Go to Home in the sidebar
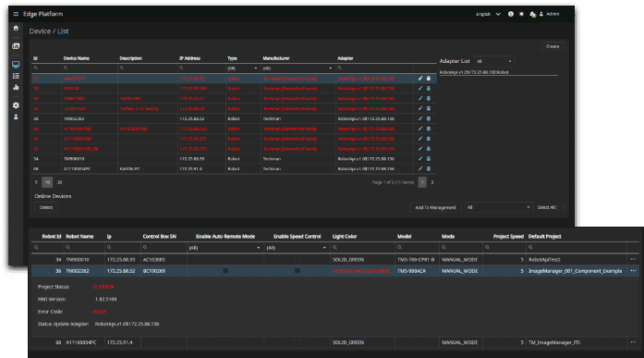This screenshot has width=644, height=358. [16, 28]
